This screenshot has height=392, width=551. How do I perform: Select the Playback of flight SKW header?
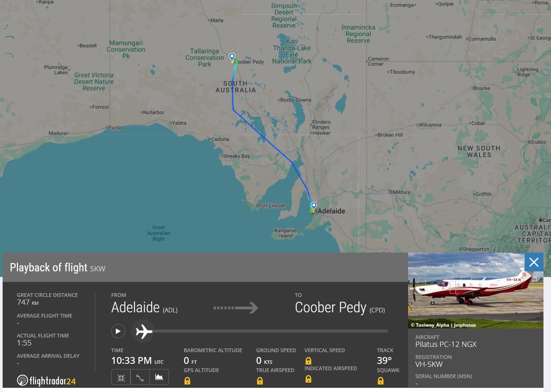click(x=57, y=267)
